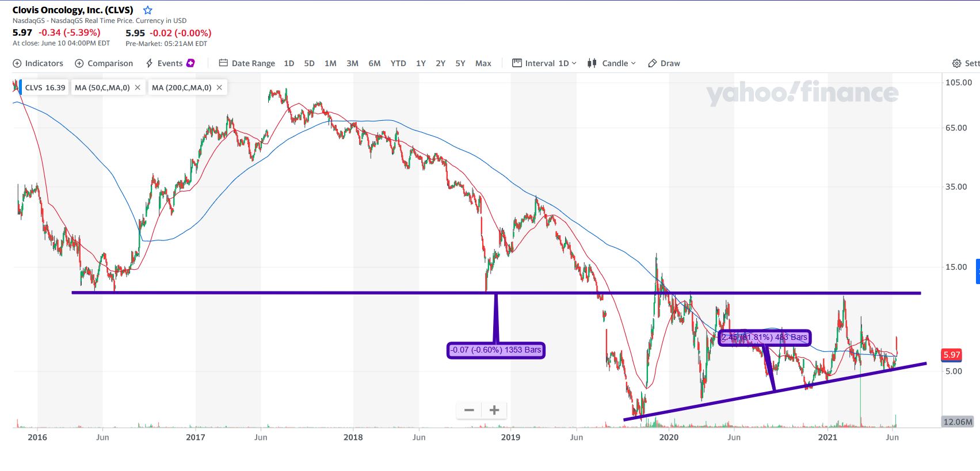980x471 pixels.
Task: Click the -0.02 (-0.00%) pre-market change
Action: 181,33
